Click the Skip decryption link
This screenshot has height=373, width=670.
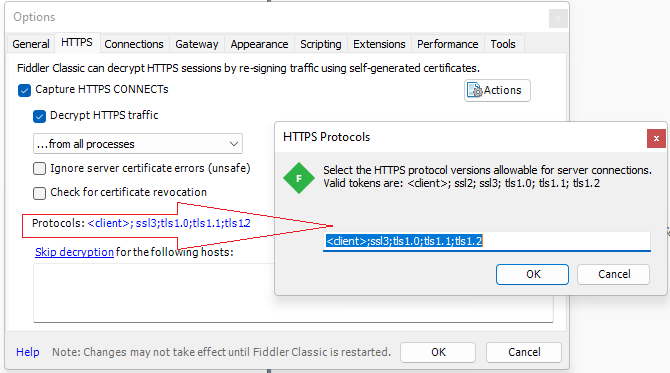point(74,252)
